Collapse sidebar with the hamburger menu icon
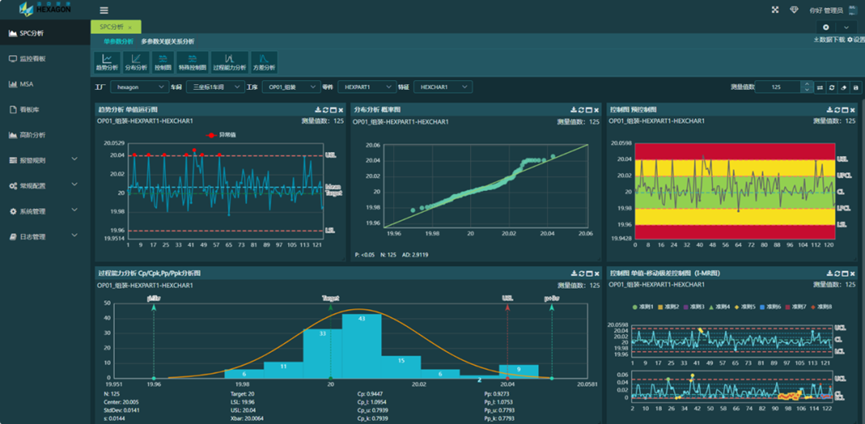 [x=104, y=10]
